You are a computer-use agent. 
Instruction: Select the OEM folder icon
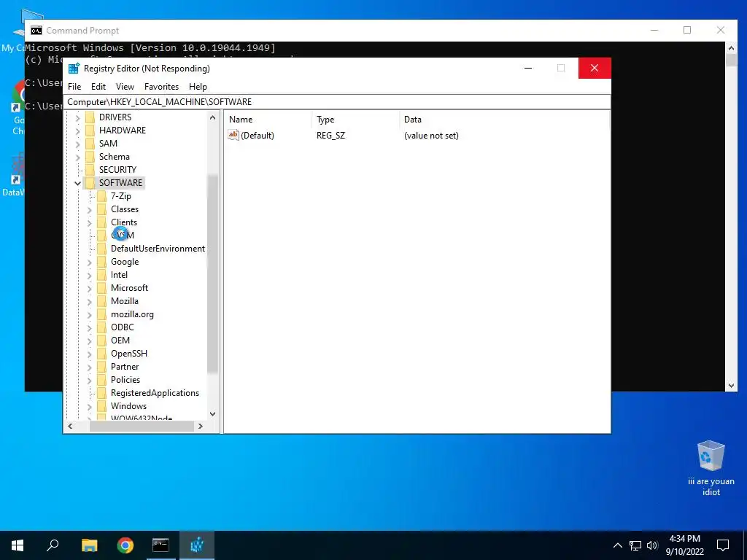[101, 341]
